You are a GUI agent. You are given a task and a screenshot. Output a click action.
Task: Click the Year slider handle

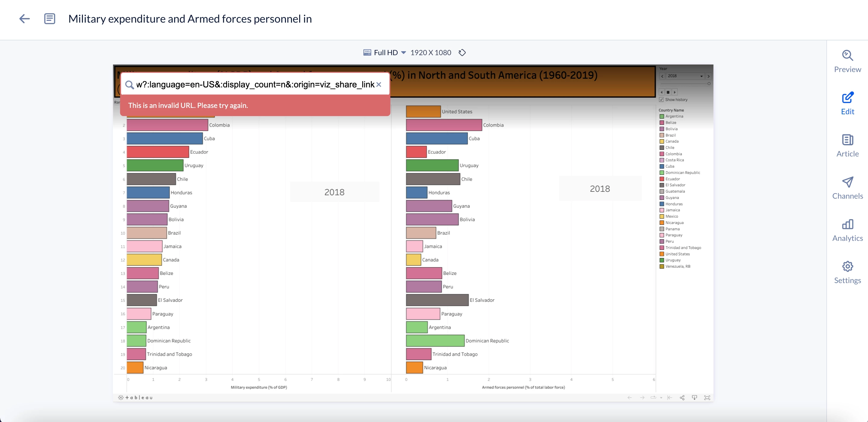[x=709, y=83]
